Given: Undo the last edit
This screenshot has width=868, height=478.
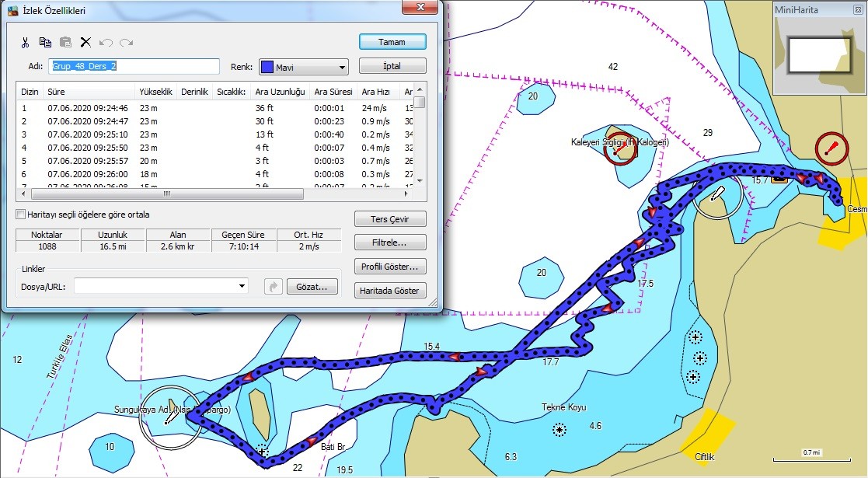Looking at the screenshot, I should (x=106, y=43).
